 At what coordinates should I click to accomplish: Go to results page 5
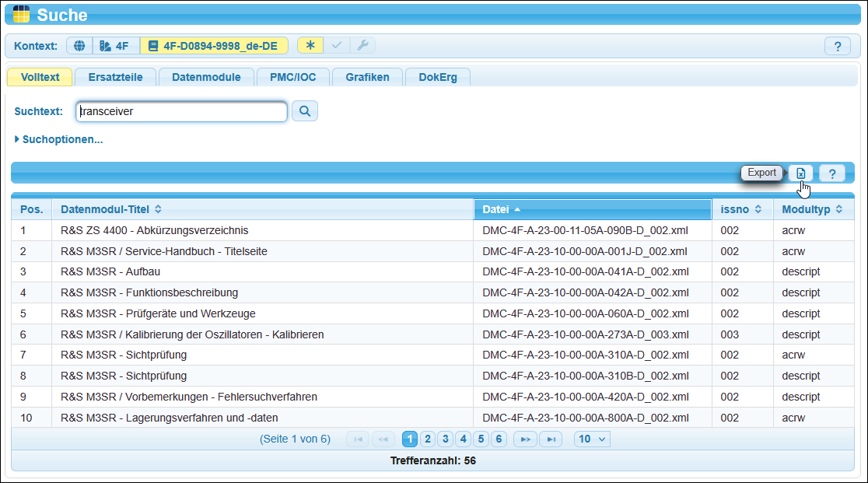coord(481,439)
